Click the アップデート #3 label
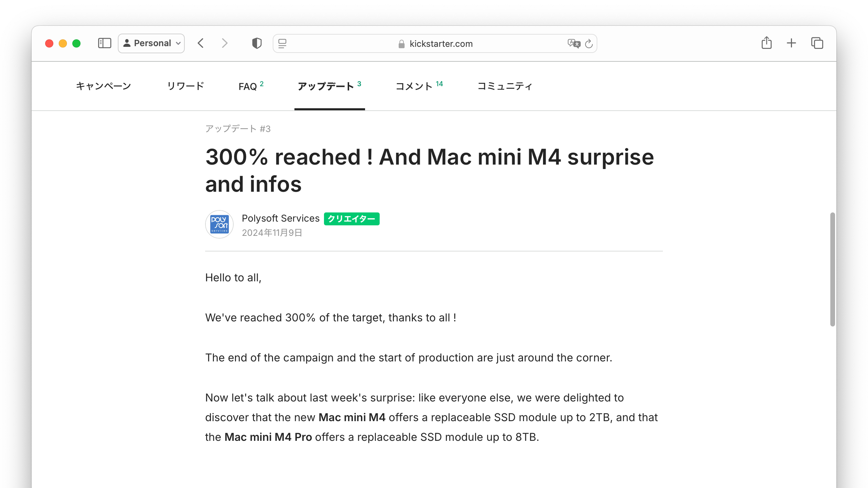The width and height of the screenshot is (868, 488). coord(238,129)
